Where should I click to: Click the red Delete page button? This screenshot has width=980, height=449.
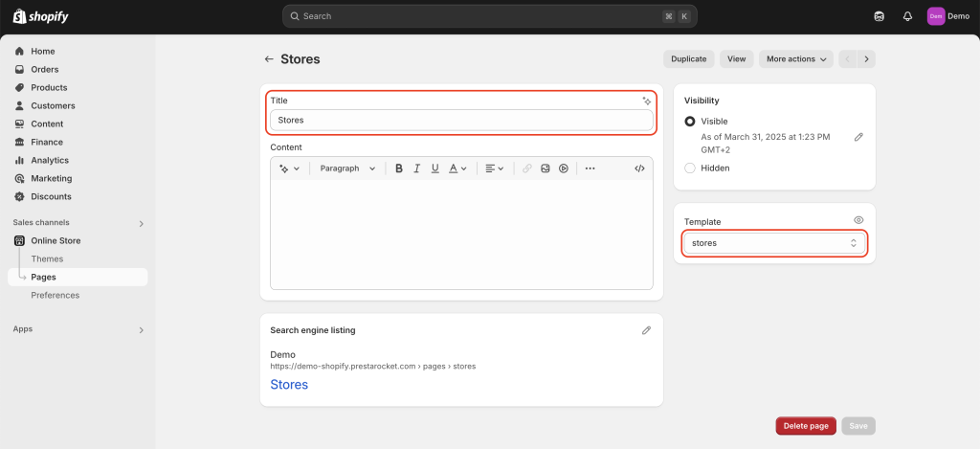[806, 426]
